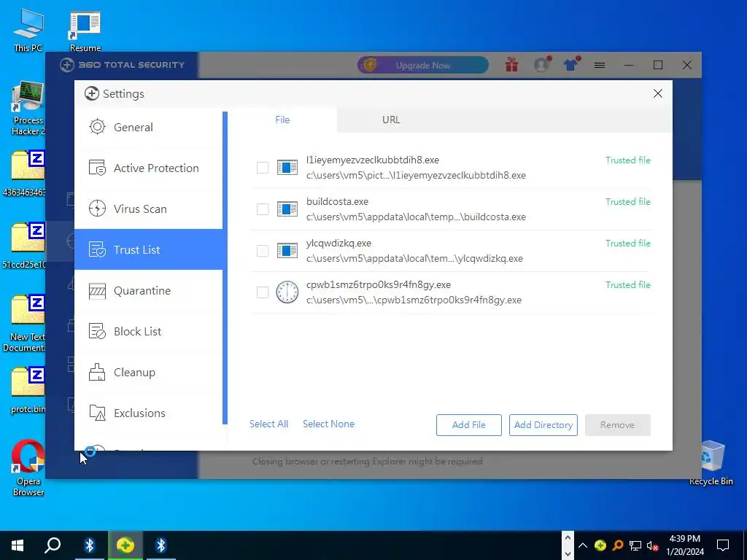747x560 pixels.
Task: Open network tray icon
Action: pyautogui.click(x=635, y=545)
